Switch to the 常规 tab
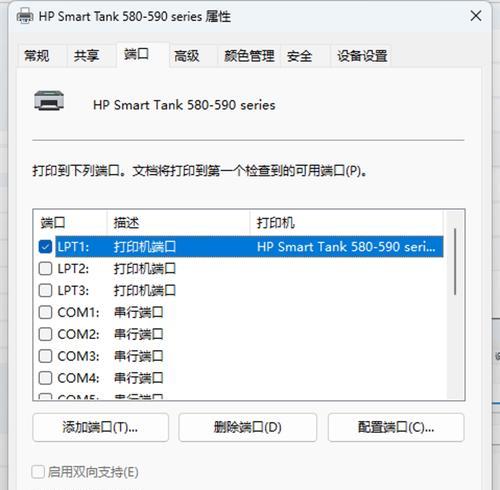The width and height of the screenshot is (500, 490). pyautogui.click(x=37, y=56)
